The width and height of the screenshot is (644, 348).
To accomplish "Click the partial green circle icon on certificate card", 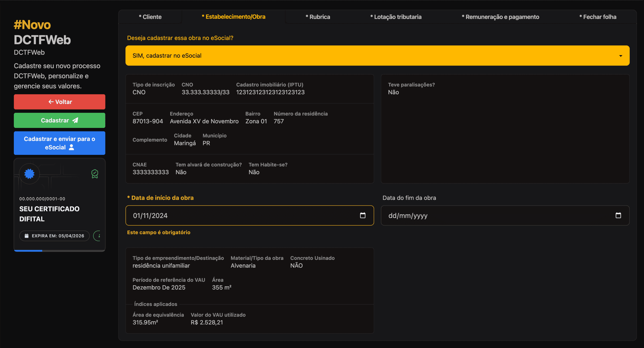I will [x=97, y=236].
